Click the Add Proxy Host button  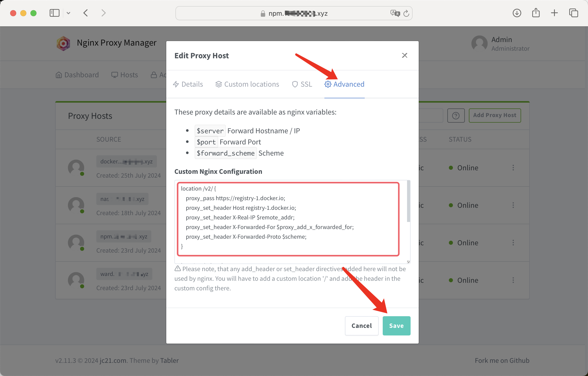pyautogui.click(x=495, y=115)
